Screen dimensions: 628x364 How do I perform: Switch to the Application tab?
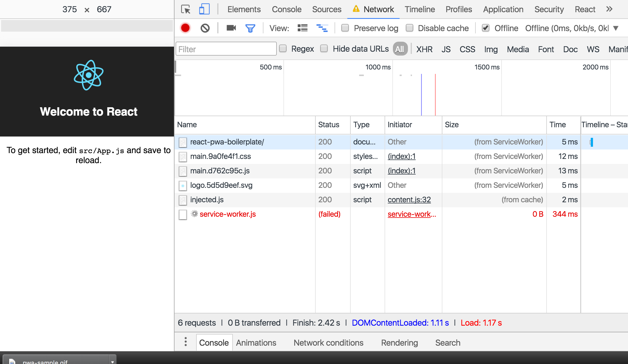503,9
